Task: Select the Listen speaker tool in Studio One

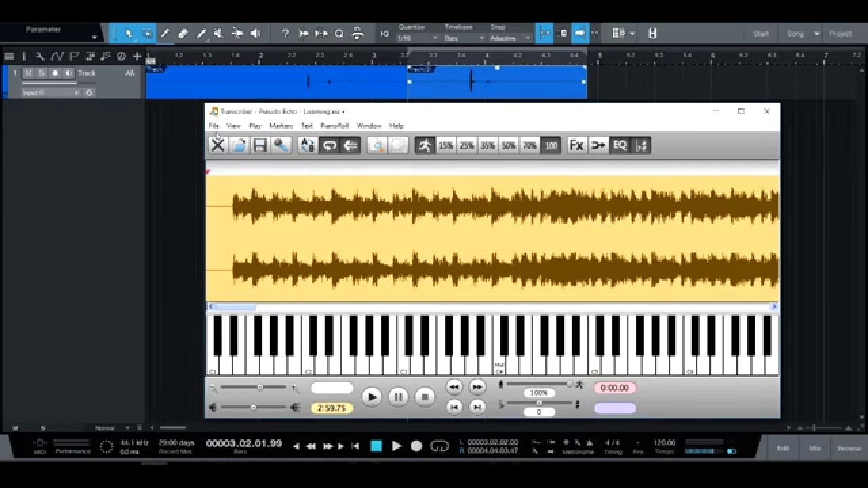Action: pos(255,33)
